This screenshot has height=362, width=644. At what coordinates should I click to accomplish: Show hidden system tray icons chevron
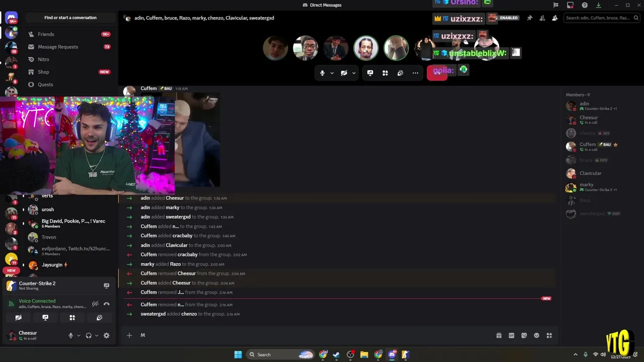[x=576, y=354]
